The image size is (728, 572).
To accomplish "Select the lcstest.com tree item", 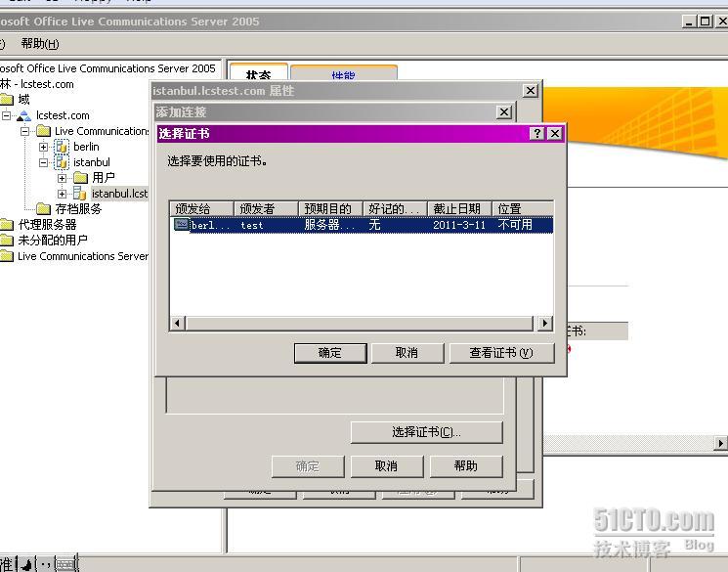I will [x=63, y=115].
